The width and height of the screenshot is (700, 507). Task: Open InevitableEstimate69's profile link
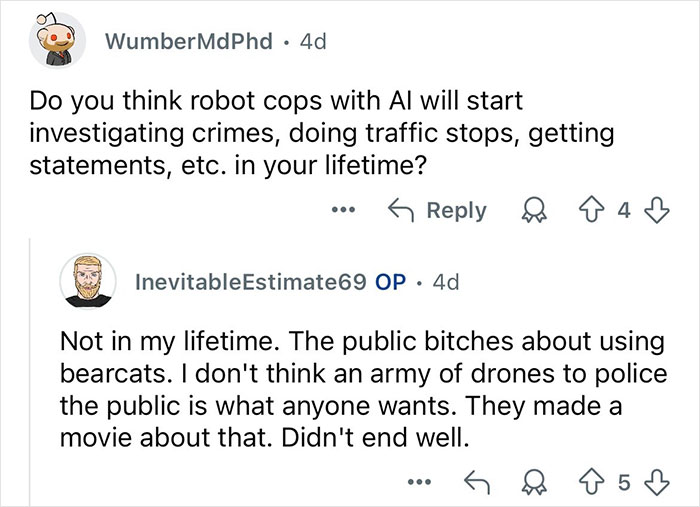point(250,282)
